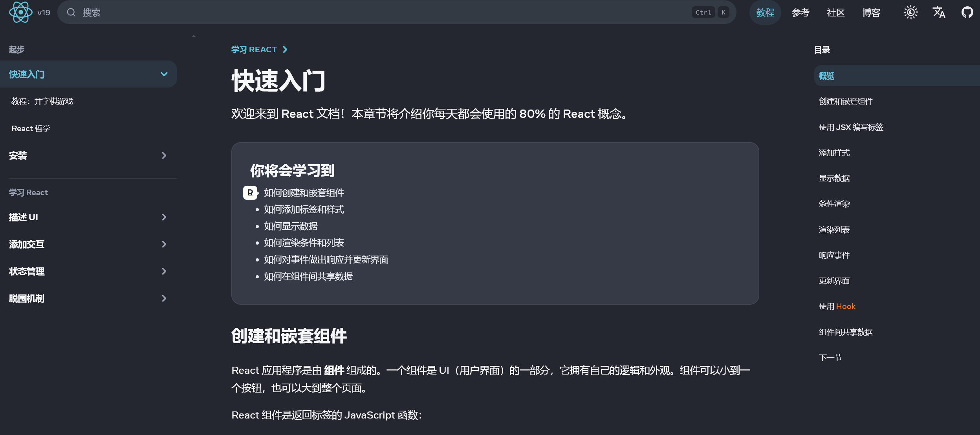Focus the 搜索 search field

coord(397,12)
